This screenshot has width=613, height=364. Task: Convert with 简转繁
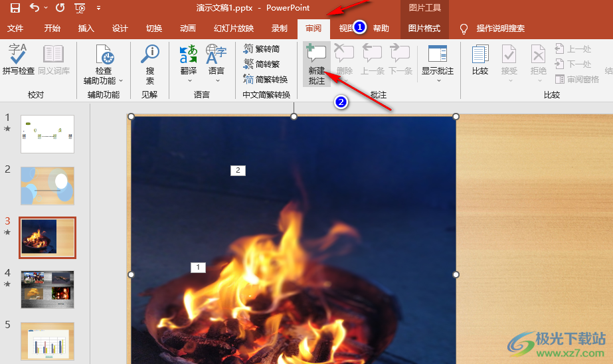click(262, 64)
